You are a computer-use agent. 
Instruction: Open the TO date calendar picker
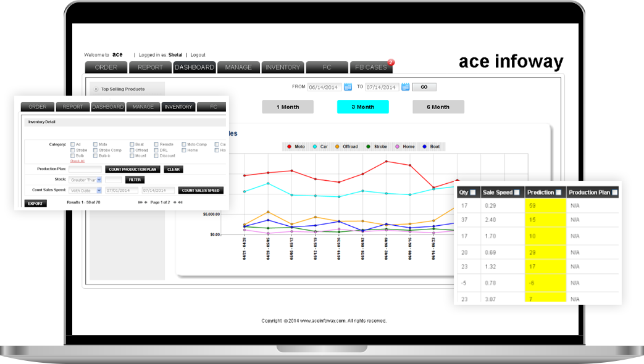[406, 86]
